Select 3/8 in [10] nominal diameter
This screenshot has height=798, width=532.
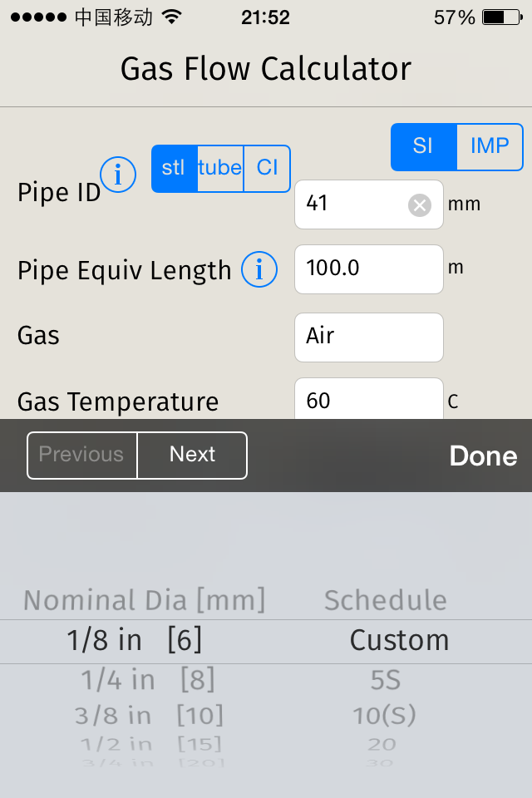tap(149, 714)
